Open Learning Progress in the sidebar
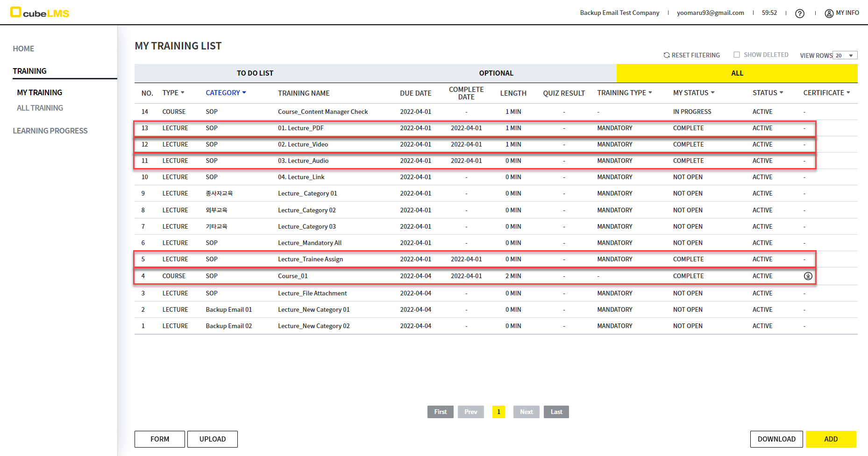868x456 pixels. (50, 131)
